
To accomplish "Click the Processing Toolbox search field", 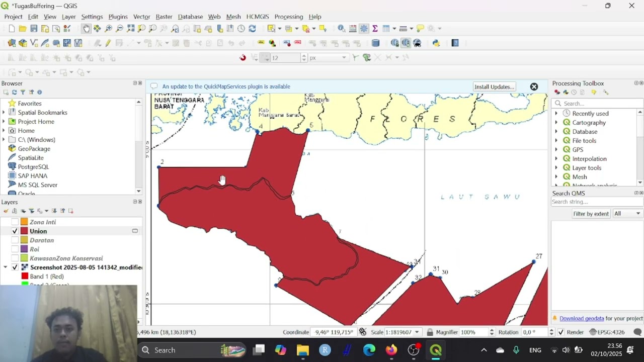I will tap(598, 103).
